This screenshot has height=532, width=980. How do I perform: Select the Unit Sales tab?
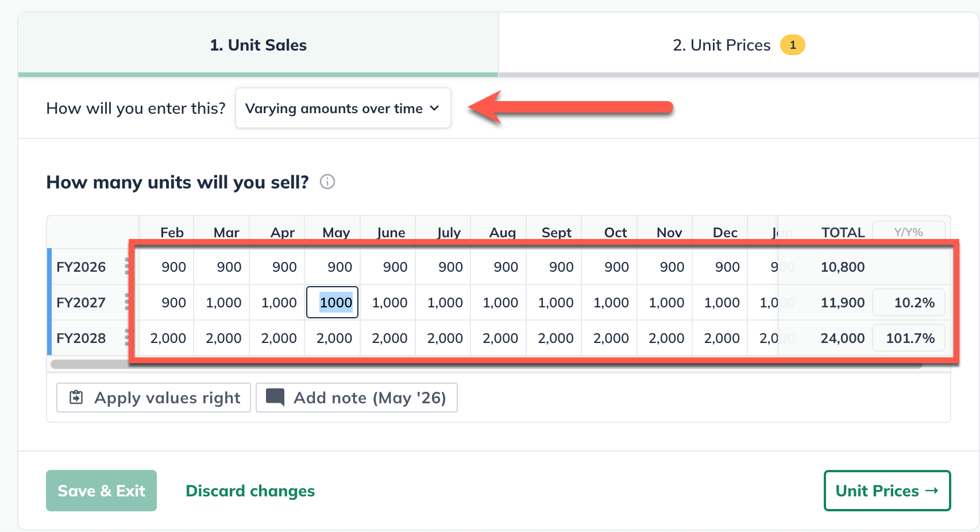tap(258, 45)
